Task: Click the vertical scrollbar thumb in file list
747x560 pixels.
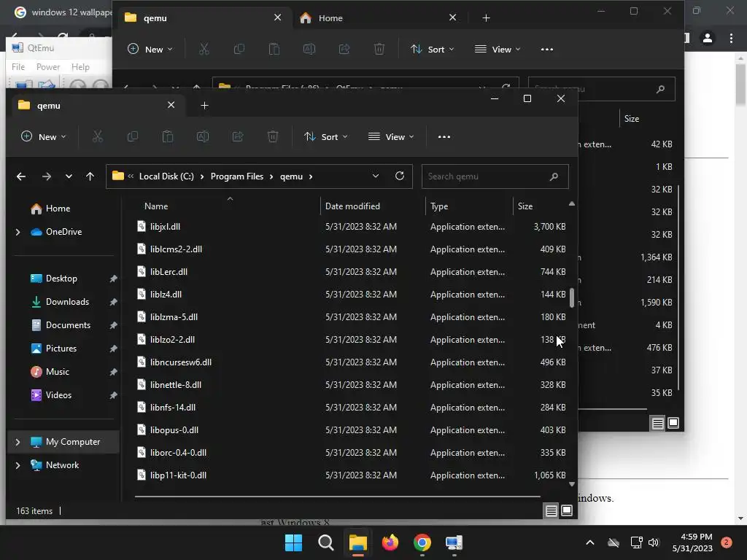Action: point(572,297)
